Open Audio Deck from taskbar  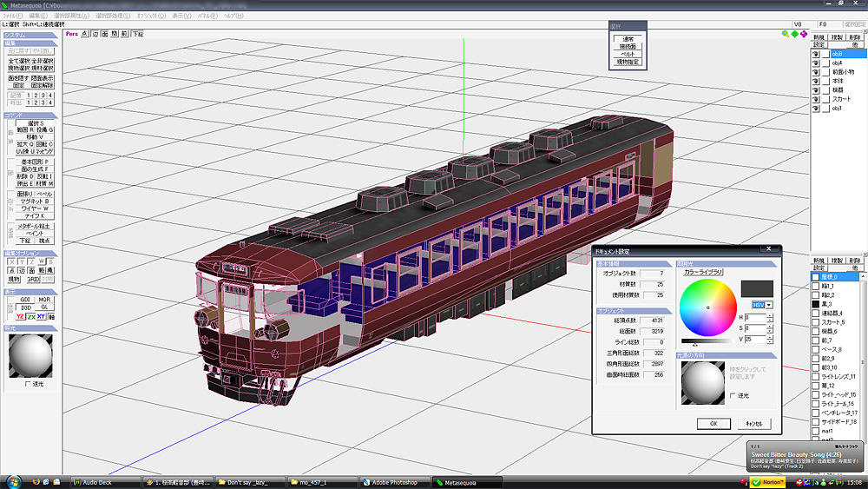[x=106, y=482]
